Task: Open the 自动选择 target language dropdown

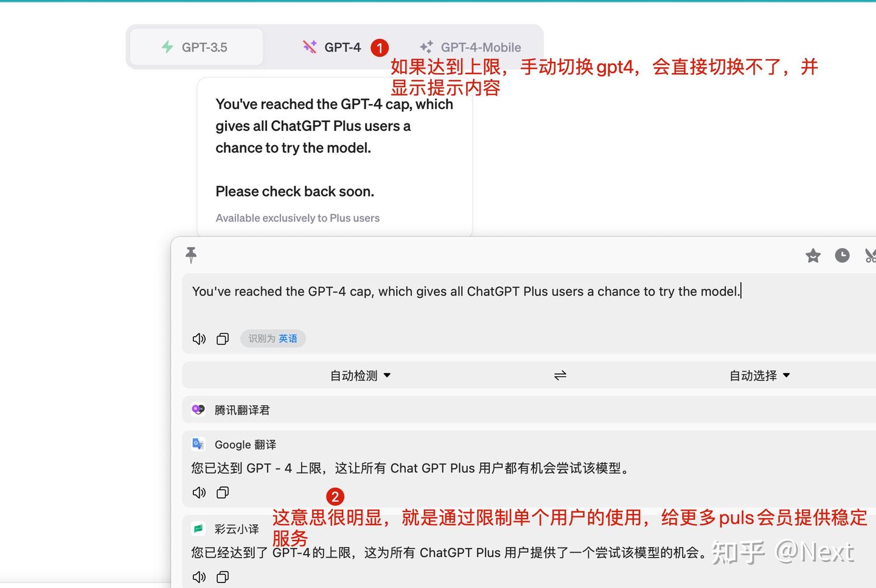Action: tap(759, 375)
